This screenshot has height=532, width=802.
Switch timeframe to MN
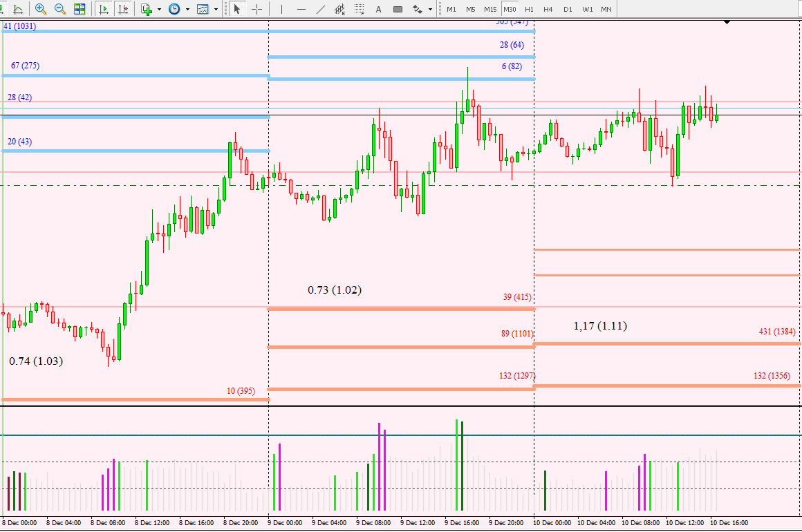(606, 9)
